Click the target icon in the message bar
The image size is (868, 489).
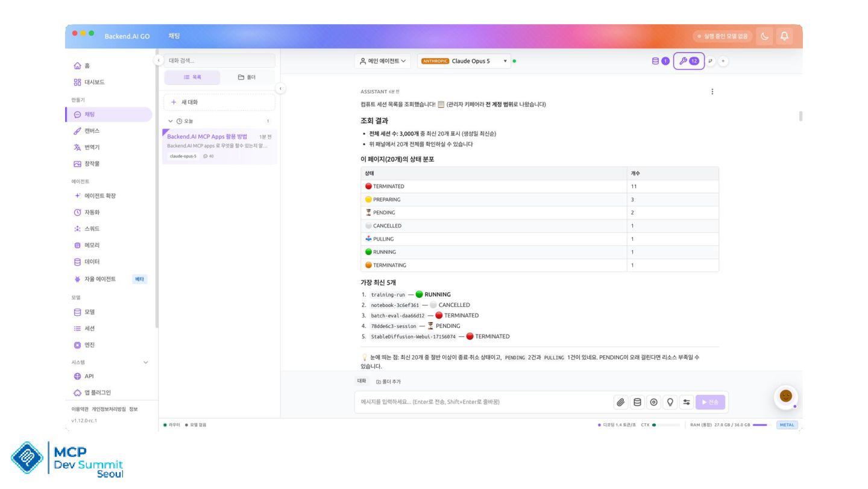653,402
